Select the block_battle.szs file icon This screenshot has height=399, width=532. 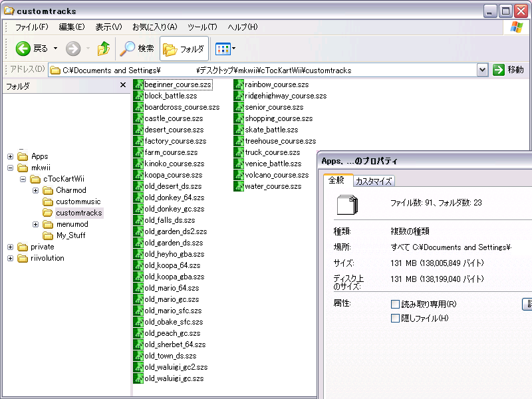coord(138,96)
